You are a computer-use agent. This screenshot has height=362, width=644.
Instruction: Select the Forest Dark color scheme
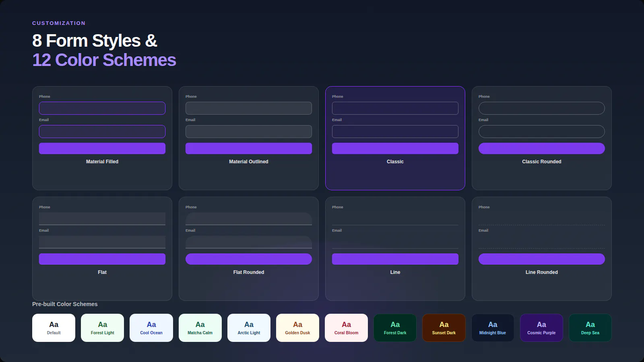[395, 328]
